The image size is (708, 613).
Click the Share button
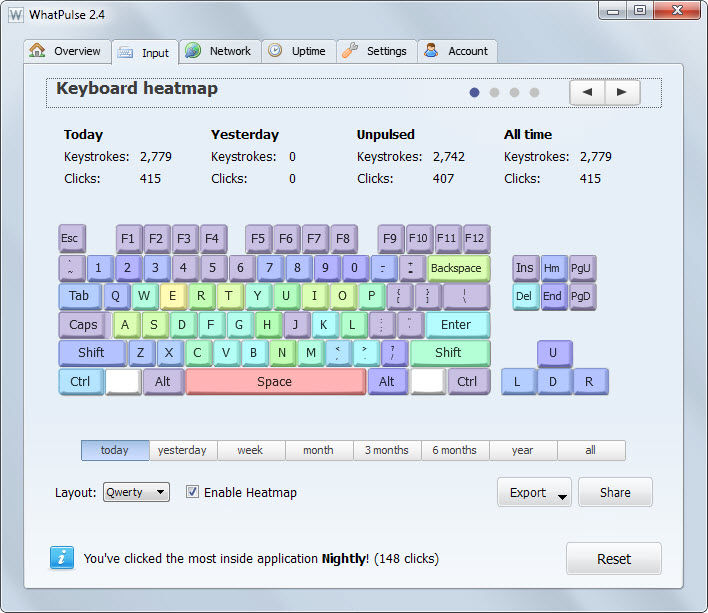click(615, 492)
